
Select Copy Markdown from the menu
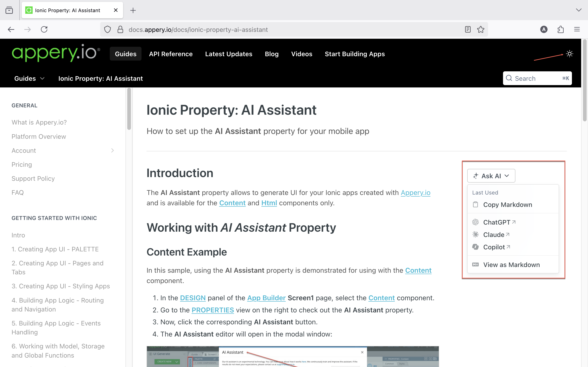click(507, 205)
